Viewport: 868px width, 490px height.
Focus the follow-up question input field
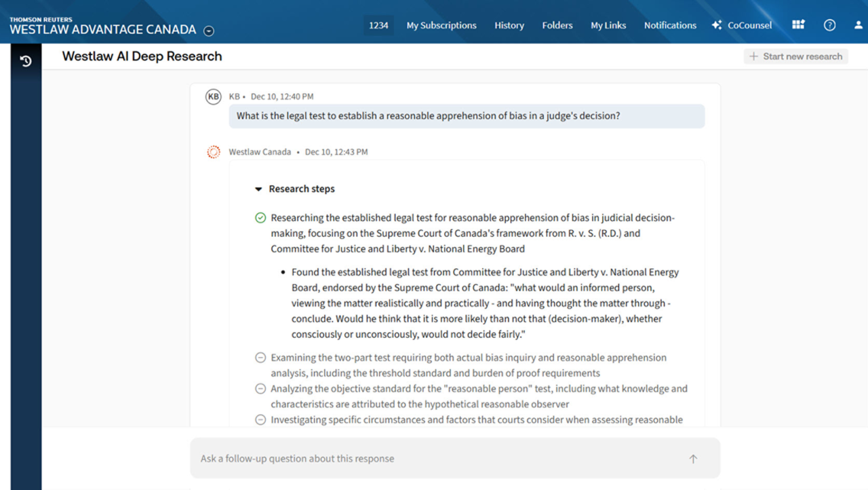click(x=434, y=459)
